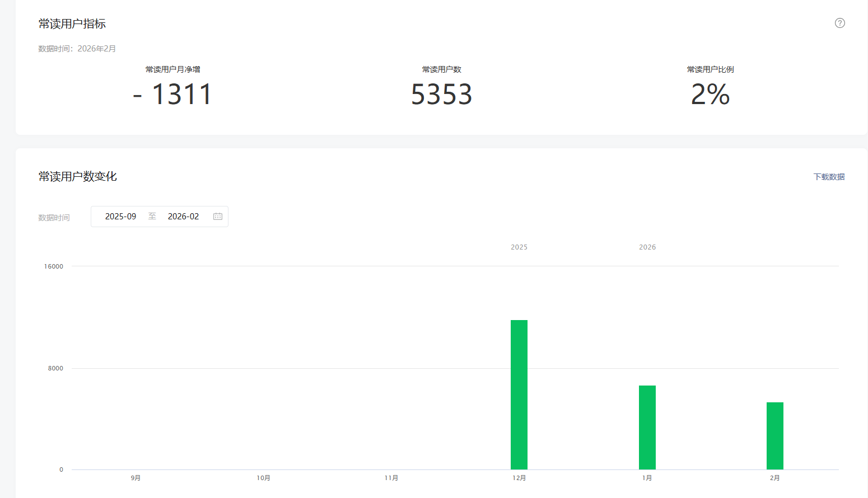Click the green bar for 1月
The image size is (868, 498).
click(x=647, y=427)
